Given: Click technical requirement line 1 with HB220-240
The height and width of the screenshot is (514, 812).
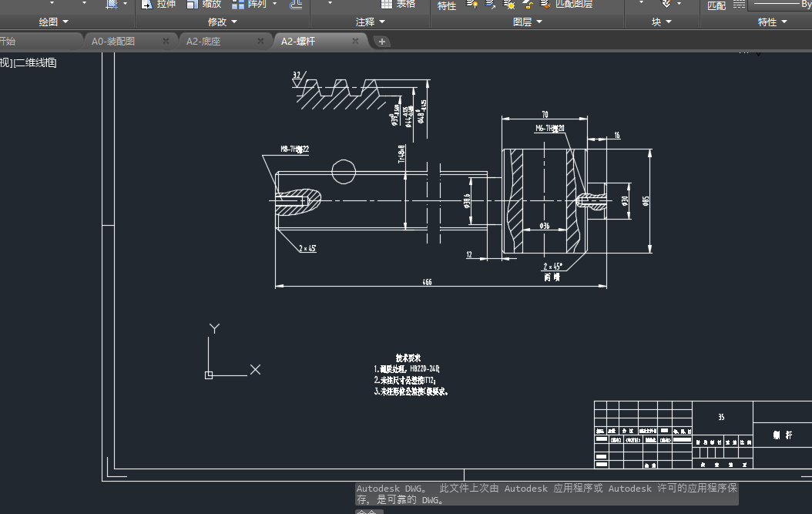Looking at the screenshot, I should coord(407,369).
